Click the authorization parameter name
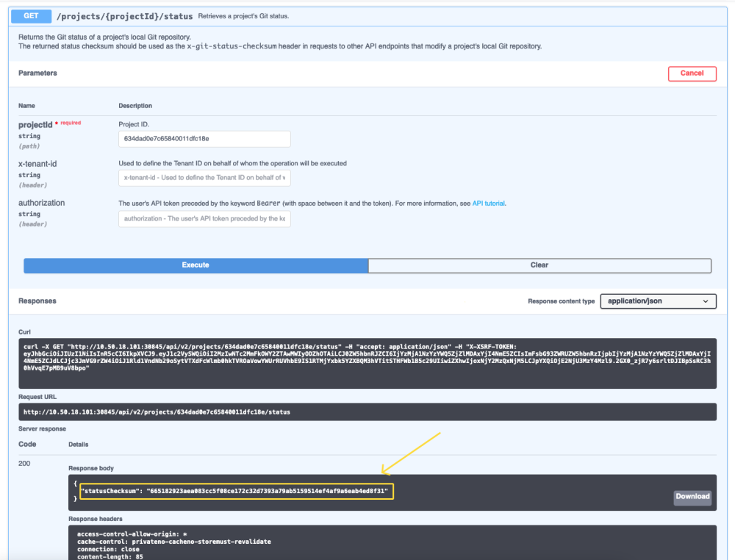Image resolution: width=735 pixels, height=560 pixels. (x=42, y=203)
